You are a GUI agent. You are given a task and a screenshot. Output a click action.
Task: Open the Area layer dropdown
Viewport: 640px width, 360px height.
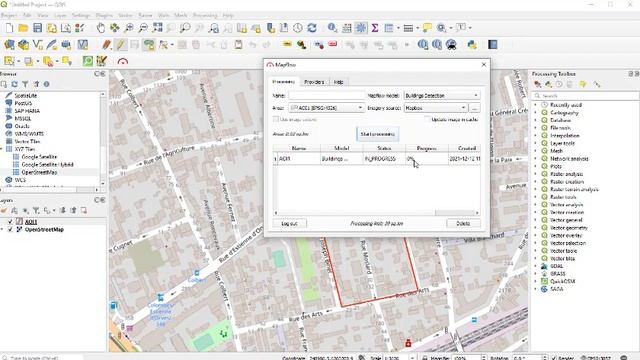pyautogui.click(x=326, y=108)
